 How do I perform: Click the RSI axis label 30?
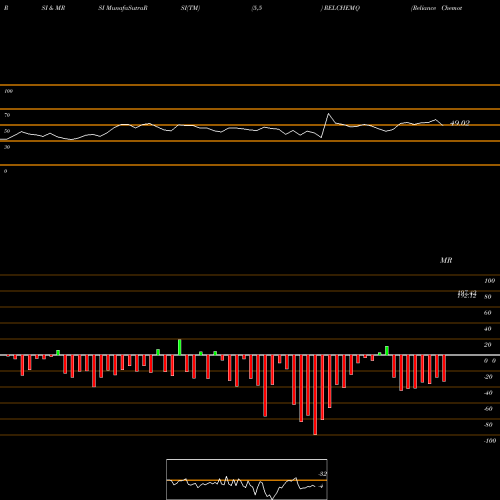[x=7, y=147]
